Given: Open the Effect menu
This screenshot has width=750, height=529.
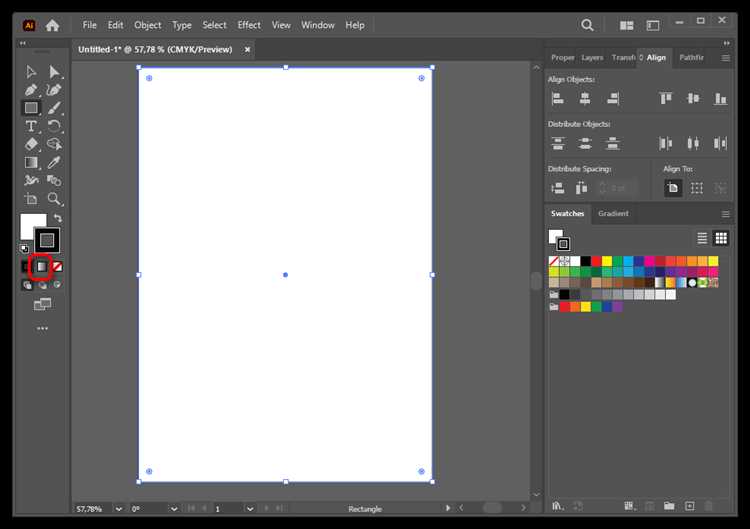Looking at the screenshot, I should click(x=249, y=24).
